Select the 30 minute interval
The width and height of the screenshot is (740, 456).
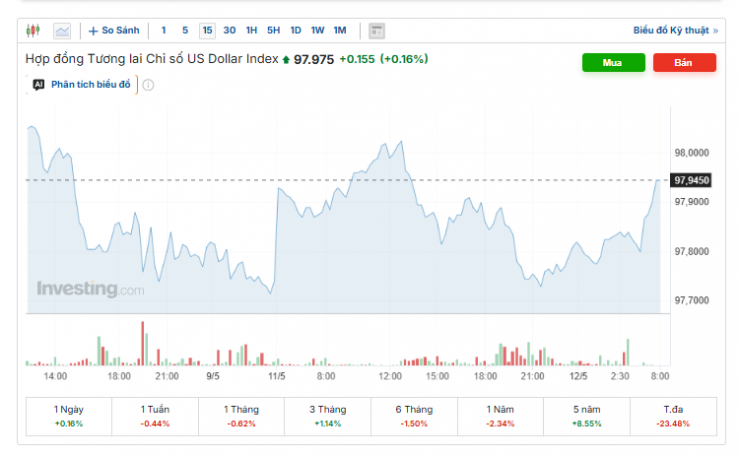pos(229,31)
